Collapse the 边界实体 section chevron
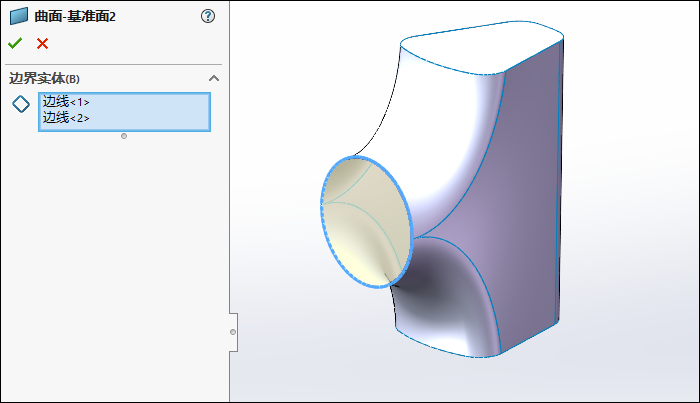 [213, 78]
